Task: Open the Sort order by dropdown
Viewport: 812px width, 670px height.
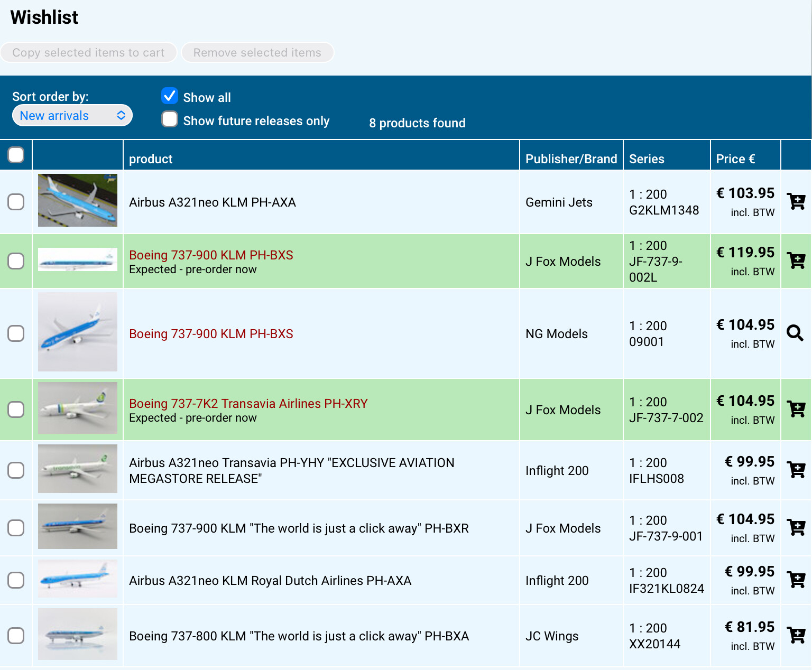Action: pyautogui.click(x=72, y=115)
